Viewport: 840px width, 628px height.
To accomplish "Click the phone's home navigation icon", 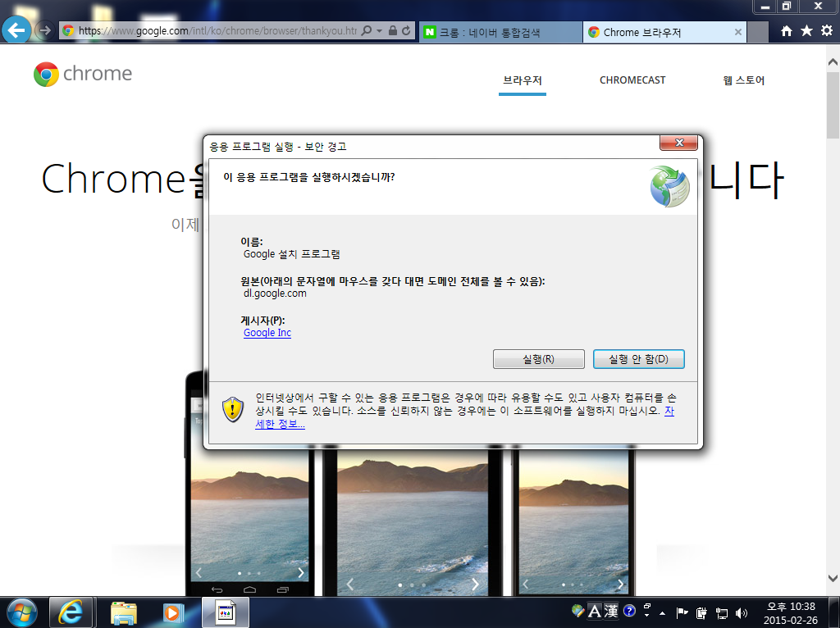I will coord(250,589).
